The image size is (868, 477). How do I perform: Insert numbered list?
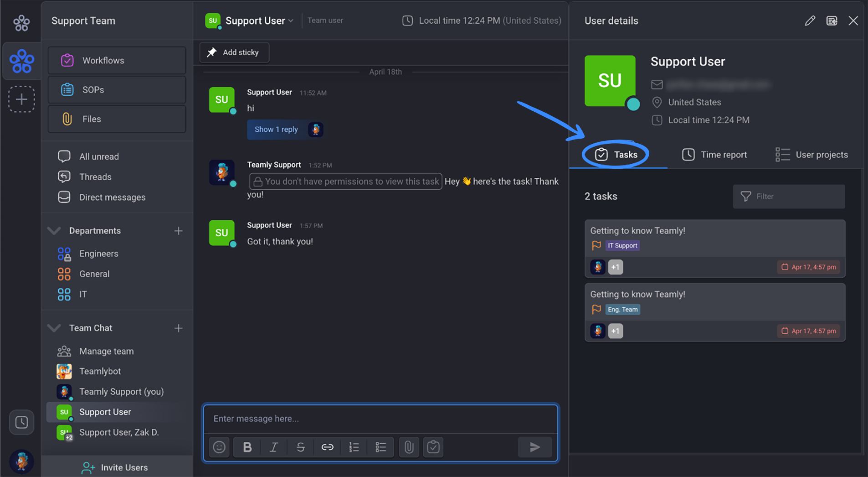pos(354,447)
